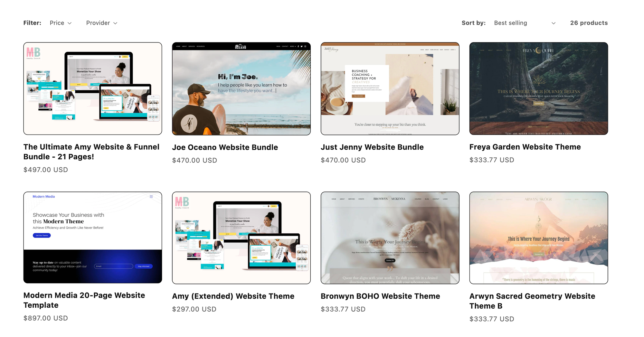Change Sort by from Best selling

(525, 23)
